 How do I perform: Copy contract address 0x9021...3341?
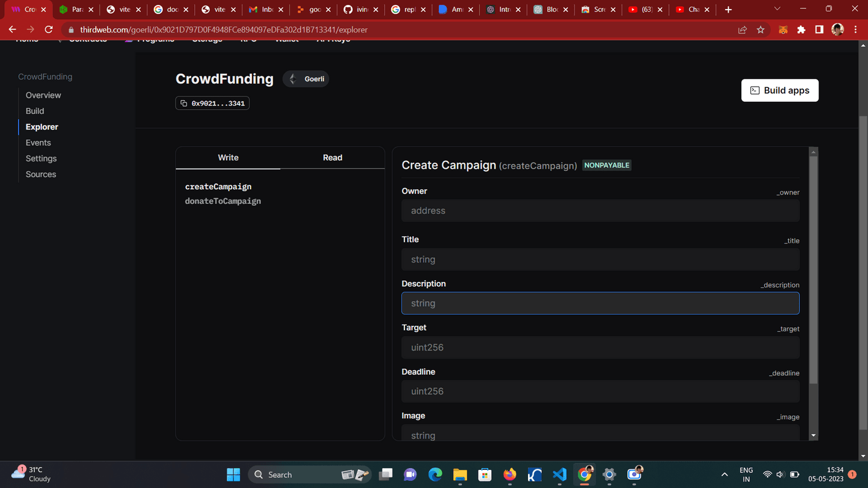212,103
